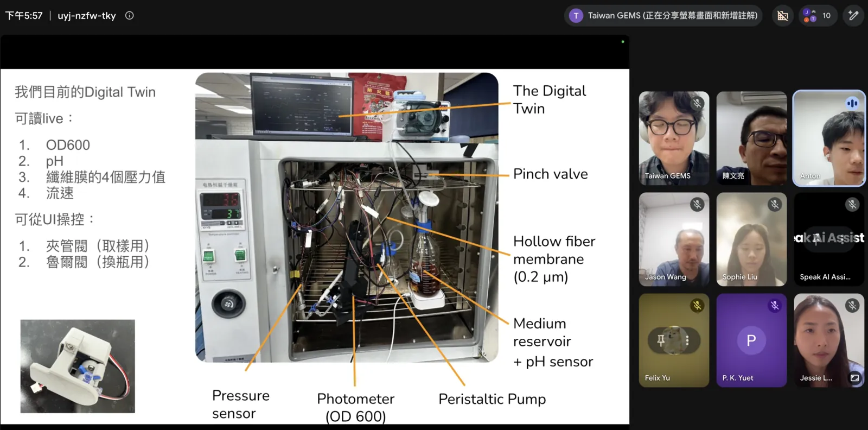Click the purple P avatar of P. K. Yuet
The width and height of the screenshot is (868, 430).
pos(751,340)
